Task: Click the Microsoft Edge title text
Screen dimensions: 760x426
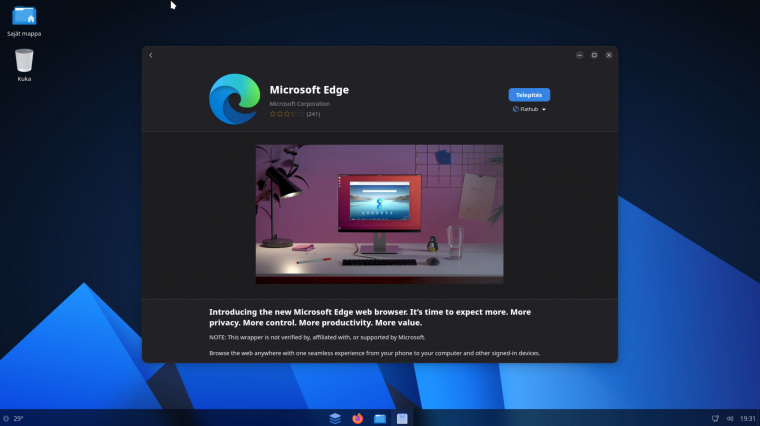Action: 309,90
